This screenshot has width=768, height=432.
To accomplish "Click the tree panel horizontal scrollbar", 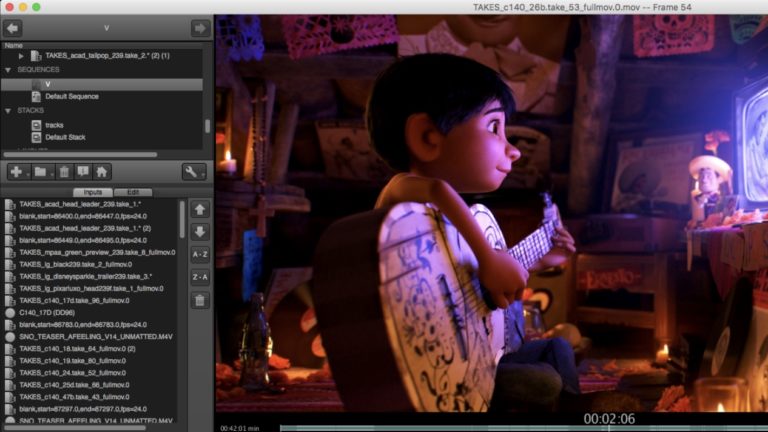I will [x=80, y=155].
